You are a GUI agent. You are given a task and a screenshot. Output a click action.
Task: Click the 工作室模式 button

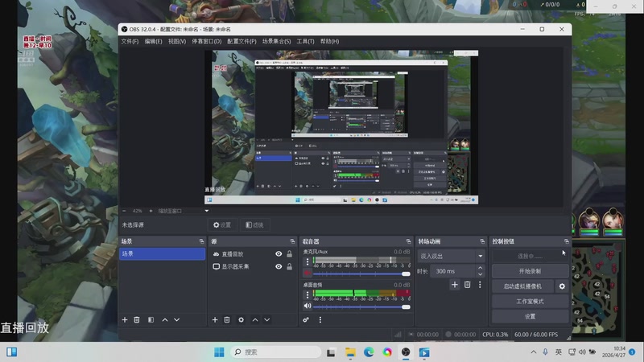[530, 301]
